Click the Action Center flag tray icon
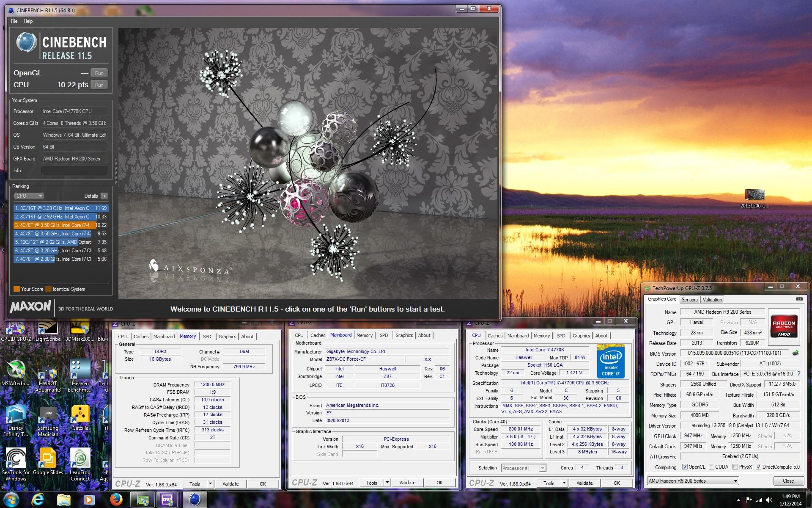The image size is (812, 508). [x=749, y=500]
